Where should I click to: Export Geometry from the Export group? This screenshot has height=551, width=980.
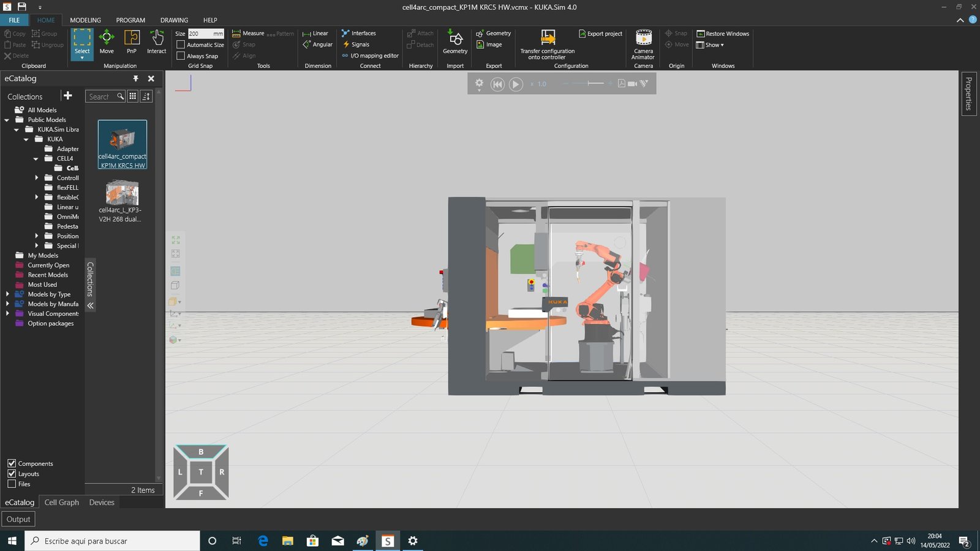(x=493, y=34)
